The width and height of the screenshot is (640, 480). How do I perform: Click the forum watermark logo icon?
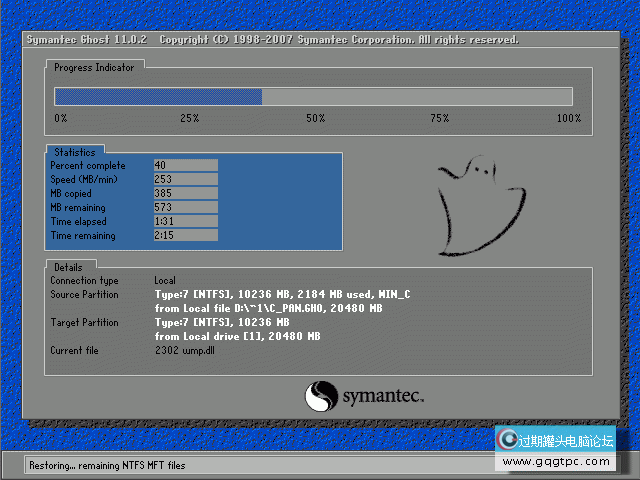click(508, 440)
